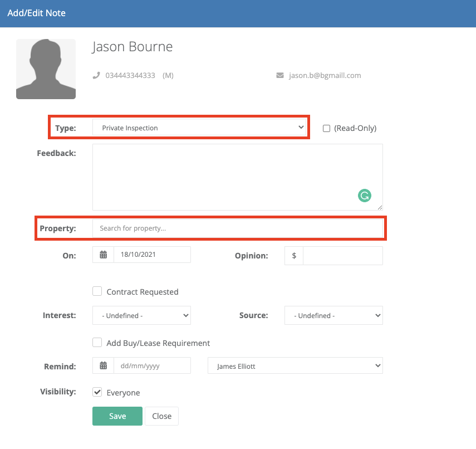Click the Search for property field

[x=238, y=228]
